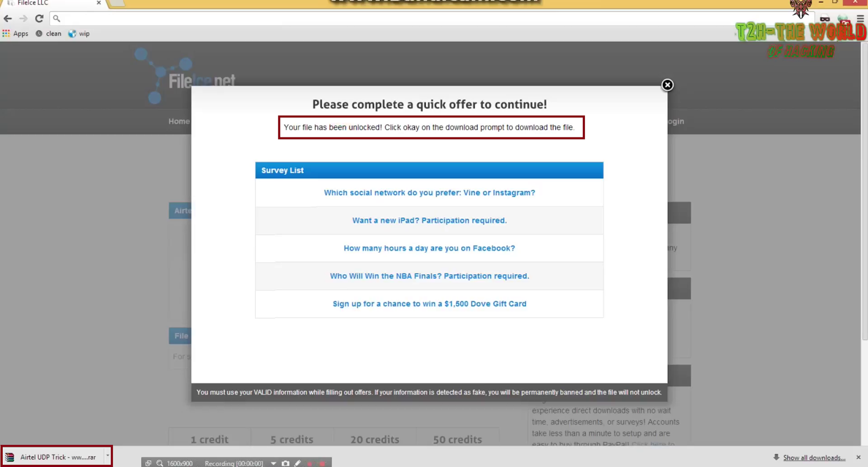Open the Chrome hamburger menu

pos(860,18)
